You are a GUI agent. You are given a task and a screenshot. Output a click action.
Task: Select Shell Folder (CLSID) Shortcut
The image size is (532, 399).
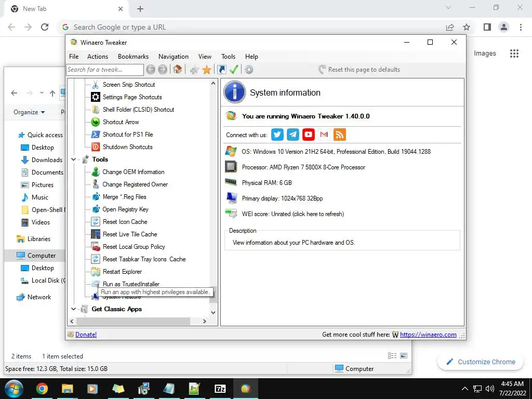[138, 110]
